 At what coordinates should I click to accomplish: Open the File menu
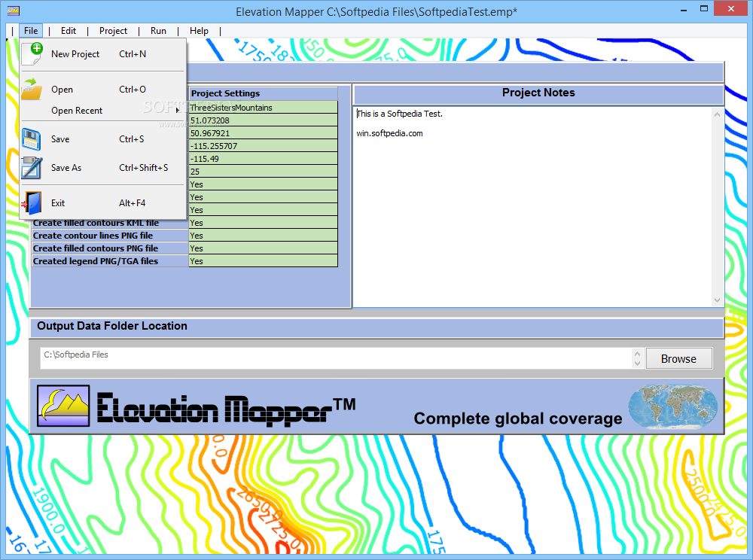tap(31, 31)
